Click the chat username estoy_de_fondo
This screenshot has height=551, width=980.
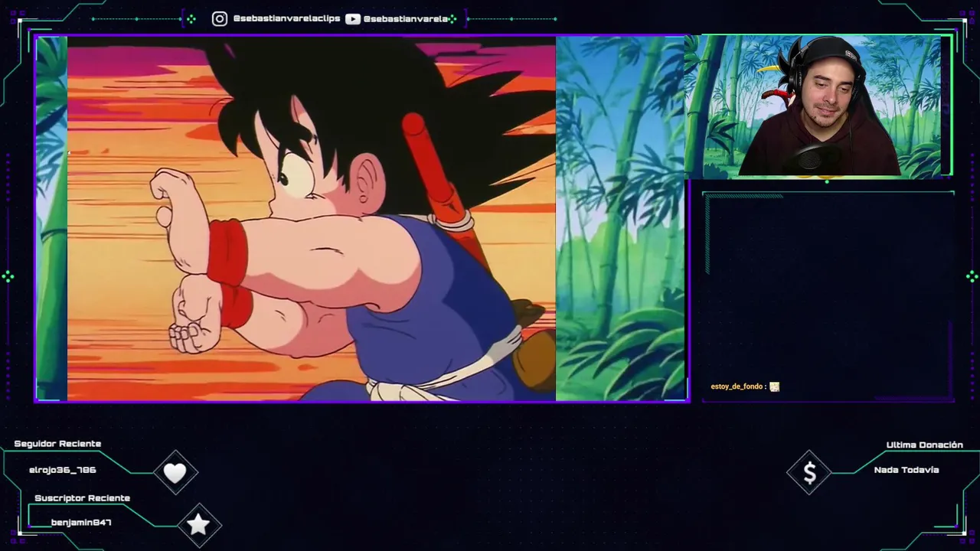[x=737, y=386]
